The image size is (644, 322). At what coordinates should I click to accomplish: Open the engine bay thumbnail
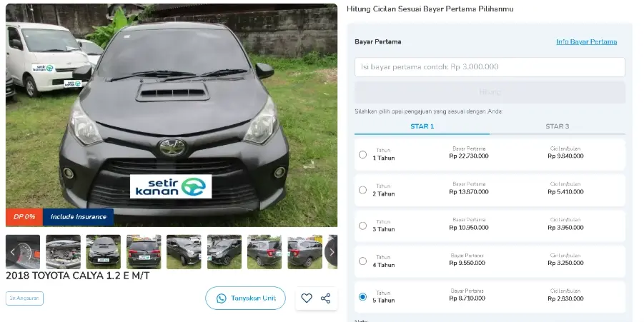click(x=64, y=252)
